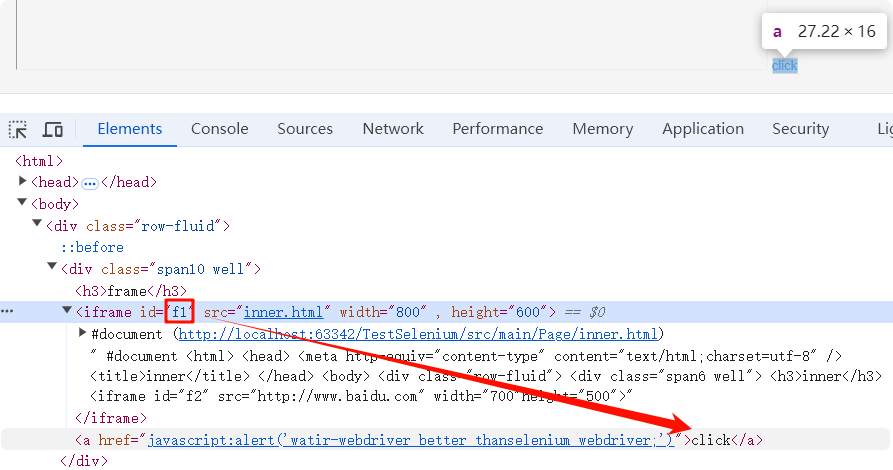
Task: Select the html opening tag row
Action: pyautogui.click(x=39, y=161)
